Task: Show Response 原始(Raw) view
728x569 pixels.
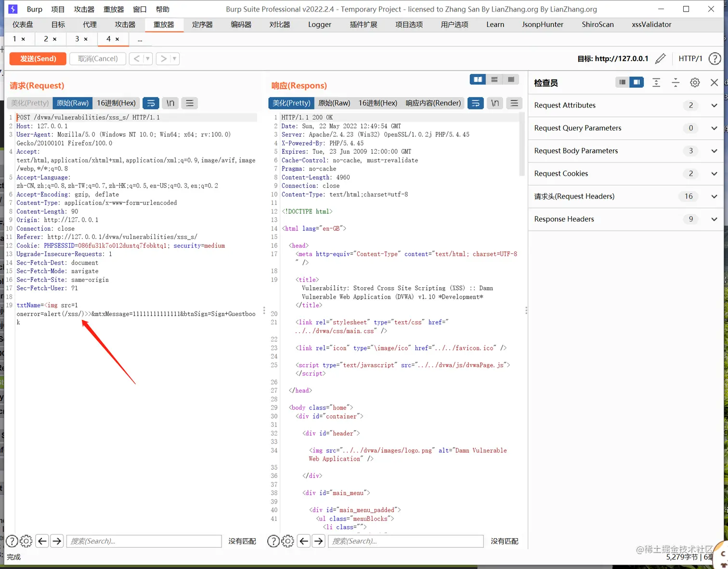Action: (x=334, y=103)
